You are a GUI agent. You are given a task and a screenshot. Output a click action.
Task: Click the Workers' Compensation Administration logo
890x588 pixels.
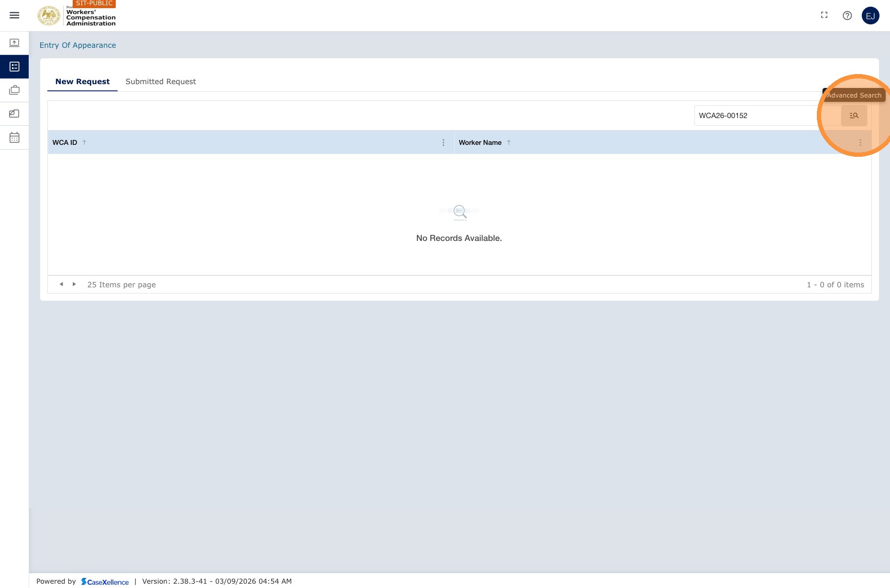(77, 16)
